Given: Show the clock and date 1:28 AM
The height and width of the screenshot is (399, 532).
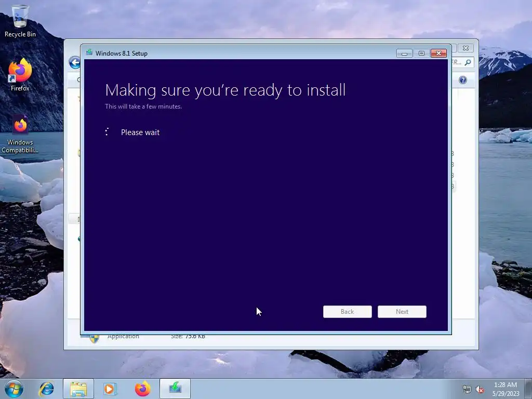Looking at the screenshot, I should tap(506, 389).
